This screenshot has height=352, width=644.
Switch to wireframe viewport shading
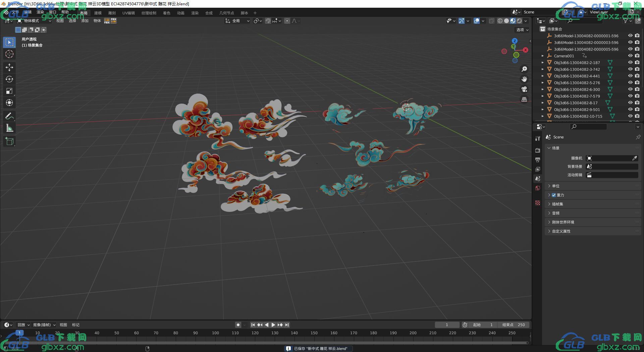click(500, 21)
